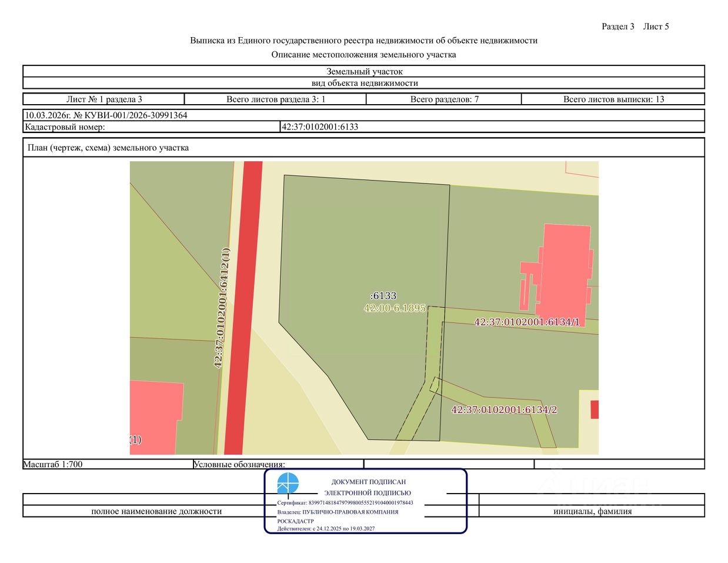Click the ':6133' parcel label on the map
728x563 pixels.
(383, 296)
